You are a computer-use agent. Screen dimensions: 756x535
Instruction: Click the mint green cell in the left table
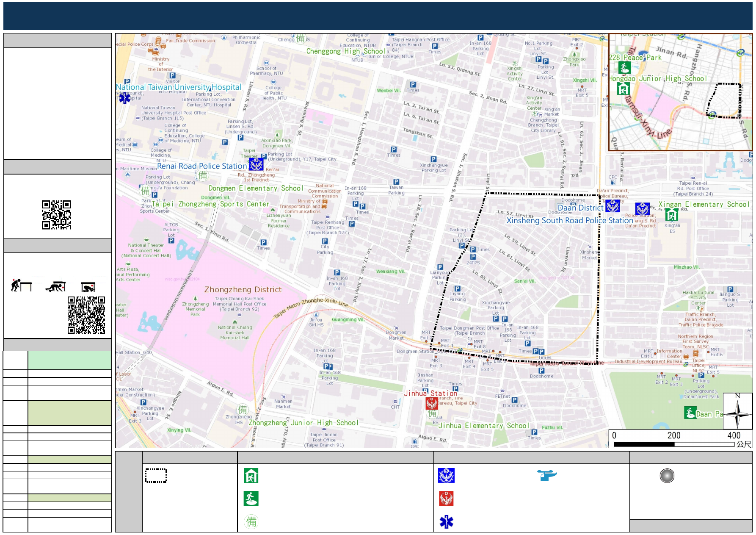(70, 360)
